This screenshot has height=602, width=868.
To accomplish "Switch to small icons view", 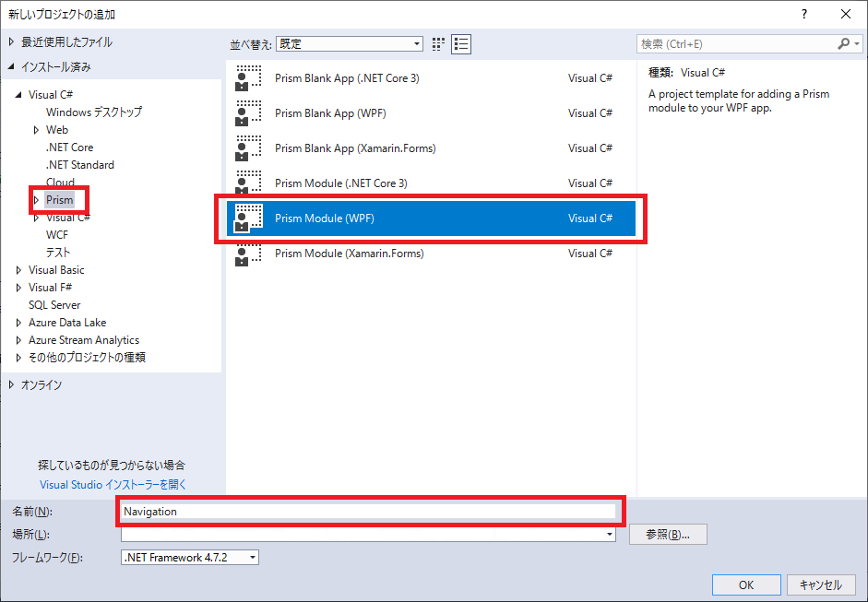I will 438,43.
